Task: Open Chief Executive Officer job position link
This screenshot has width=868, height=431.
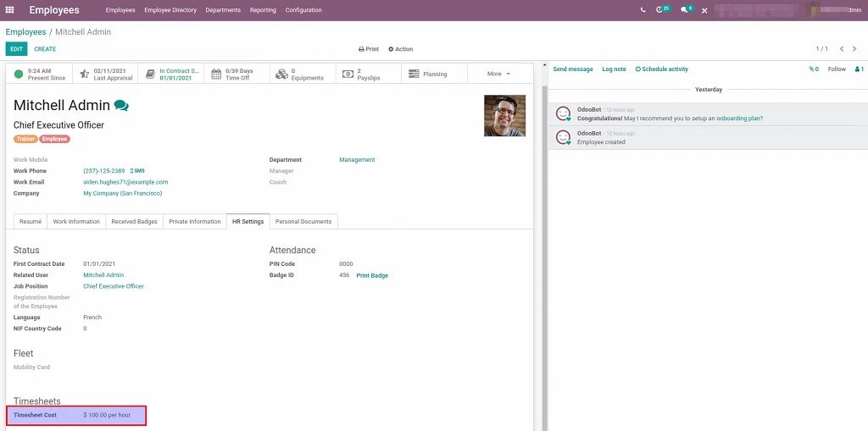Action: 114,286
